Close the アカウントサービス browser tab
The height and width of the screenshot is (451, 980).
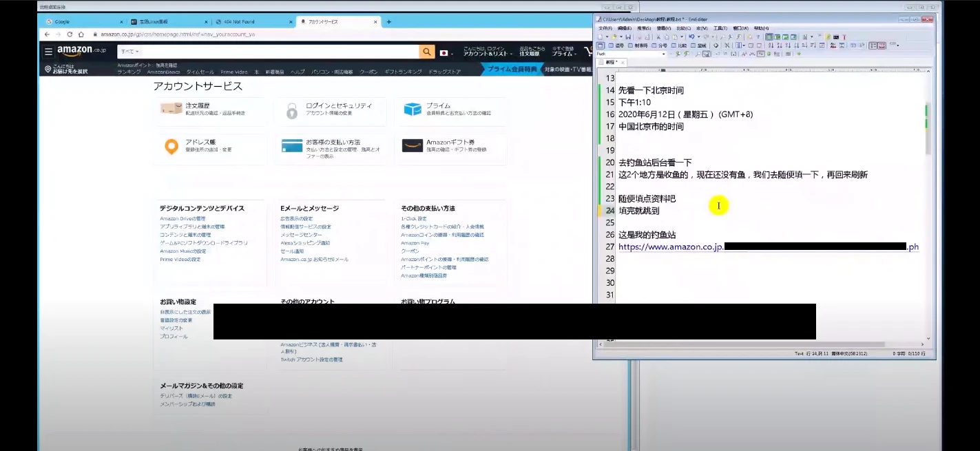point(375,21)
